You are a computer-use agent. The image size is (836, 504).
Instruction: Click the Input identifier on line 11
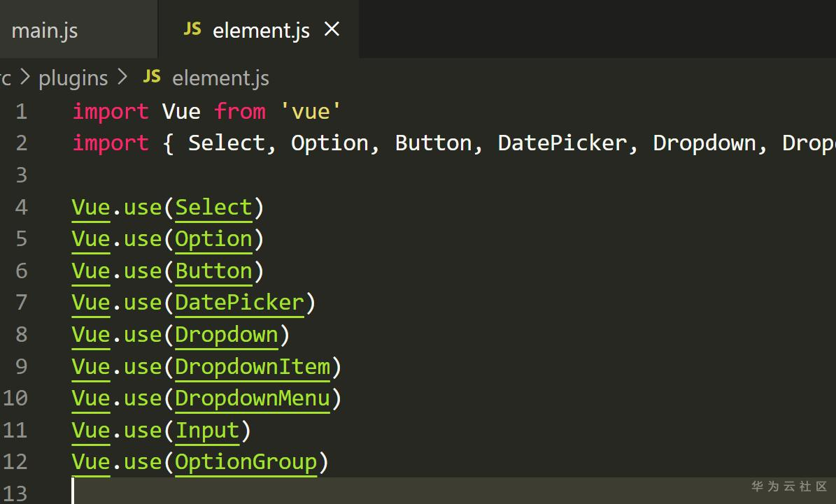(206, 431)
